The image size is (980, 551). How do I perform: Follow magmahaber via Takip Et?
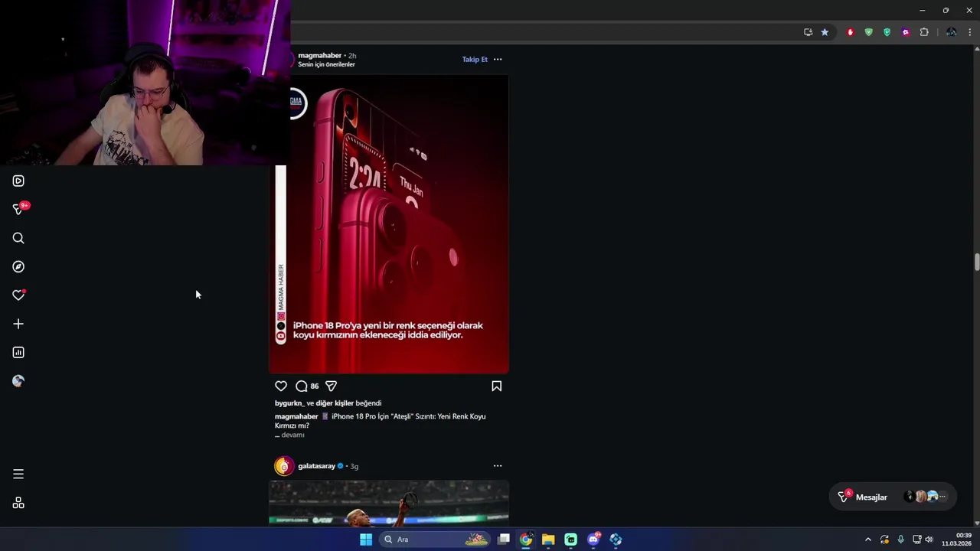pyautogui.click(x=475, y=60)
